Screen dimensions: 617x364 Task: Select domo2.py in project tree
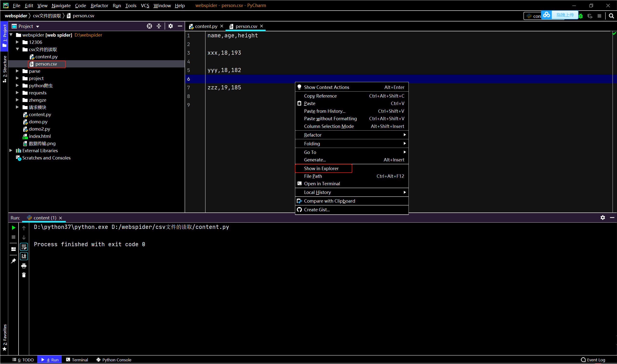tap(39, 129)
